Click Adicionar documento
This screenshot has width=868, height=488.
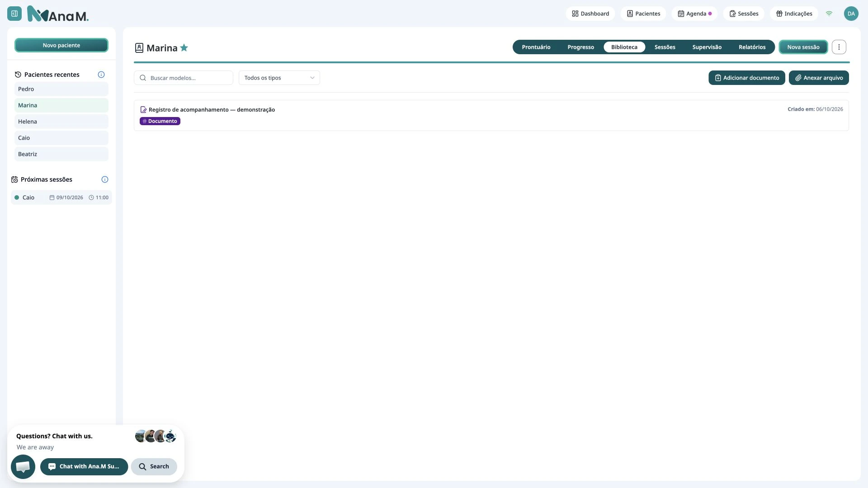[x=747, y=78]
